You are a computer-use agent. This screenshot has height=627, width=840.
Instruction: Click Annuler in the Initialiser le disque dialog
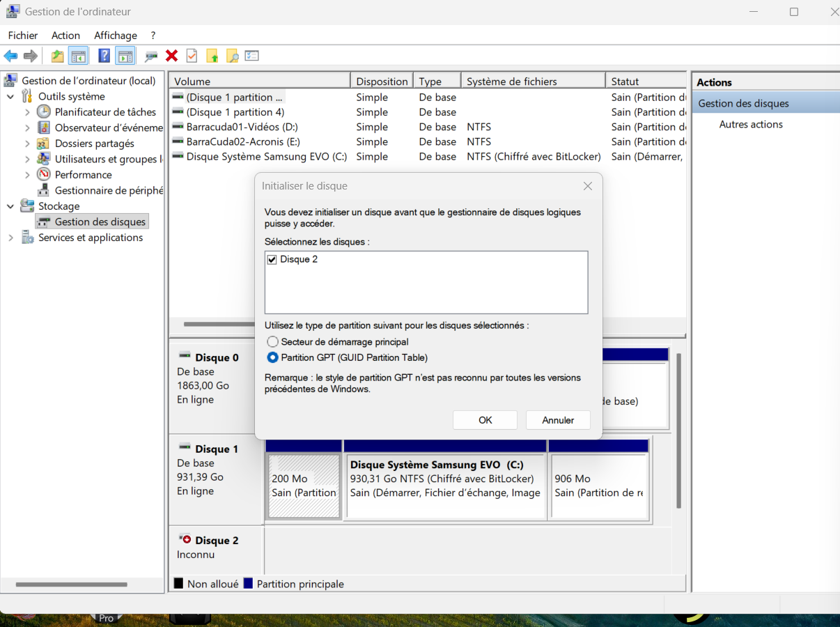559,420
